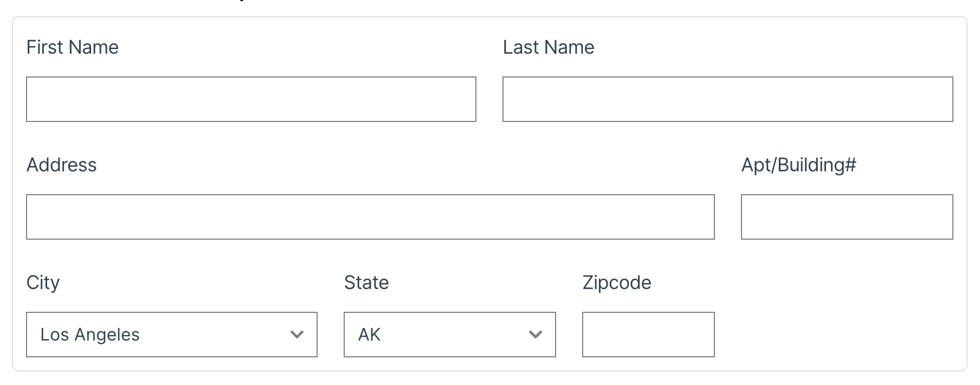
Task: Expand the State dropdown showing AK
Action: click(449, 335)
